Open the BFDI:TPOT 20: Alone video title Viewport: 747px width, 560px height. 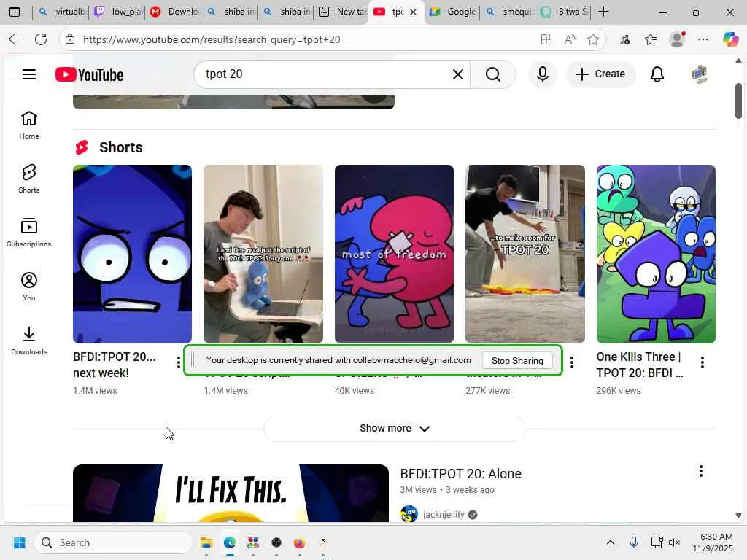click(x=461, y=474)
